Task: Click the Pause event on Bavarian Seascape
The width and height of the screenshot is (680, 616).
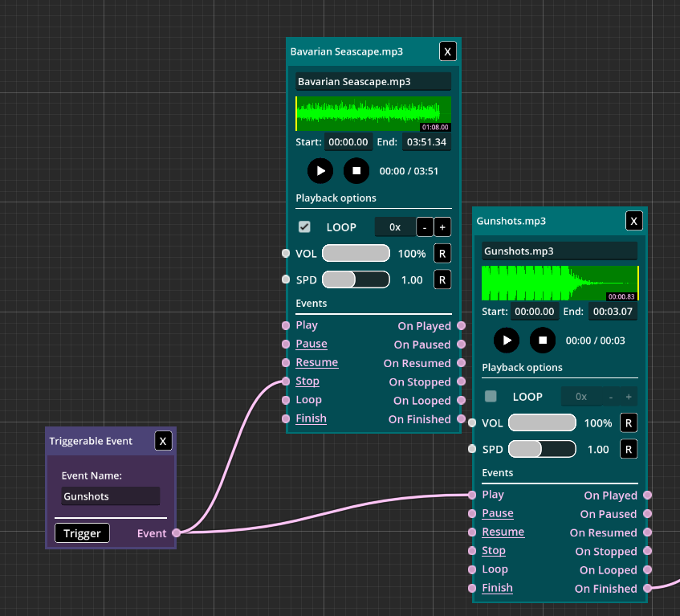Action: coord(311,344)
